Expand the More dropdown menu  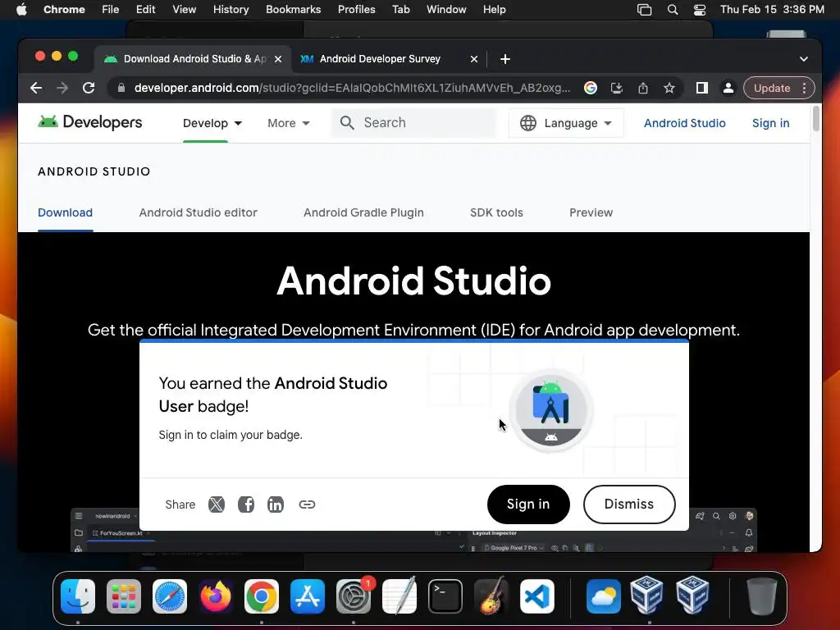pyautogui.click(x=289, y=123)
